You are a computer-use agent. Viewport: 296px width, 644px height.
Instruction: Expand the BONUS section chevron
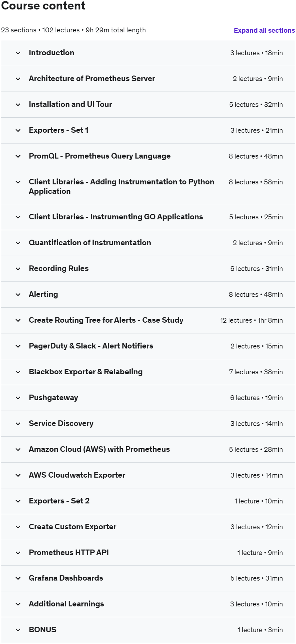[x=18, y=630]
